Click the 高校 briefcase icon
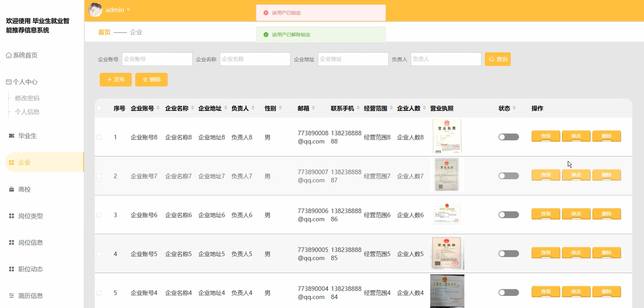644x308 pixels. click(12, 190)
